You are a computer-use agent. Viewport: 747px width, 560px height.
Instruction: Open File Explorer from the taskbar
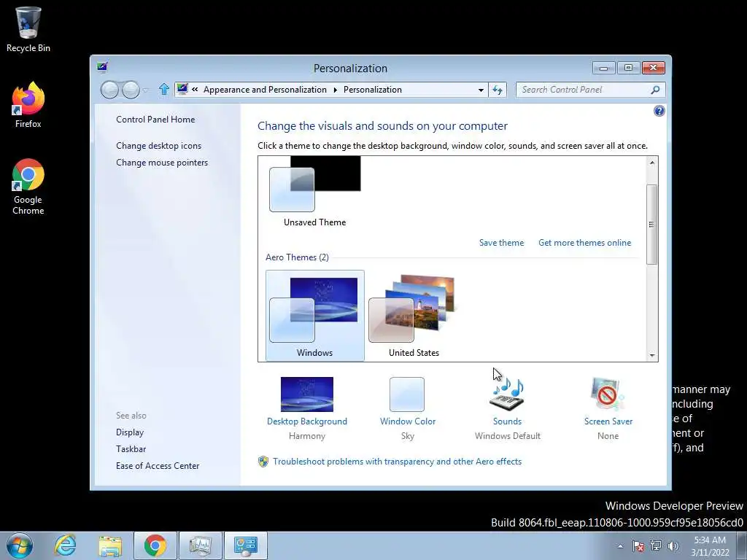pyautogui.click(x=110, y=545)
